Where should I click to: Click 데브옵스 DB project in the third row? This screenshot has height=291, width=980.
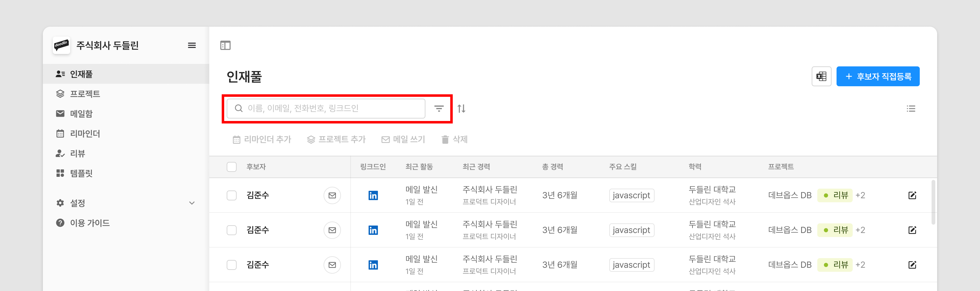(x=790, y=265)
